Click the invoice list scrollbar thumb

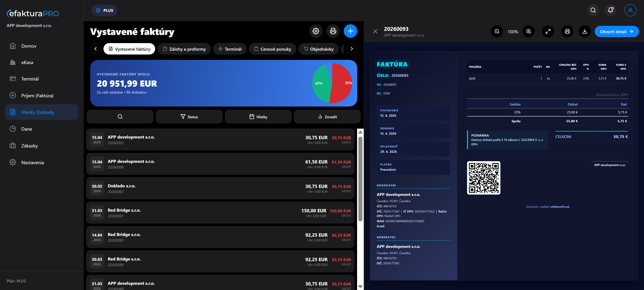[x=360, y=179]
